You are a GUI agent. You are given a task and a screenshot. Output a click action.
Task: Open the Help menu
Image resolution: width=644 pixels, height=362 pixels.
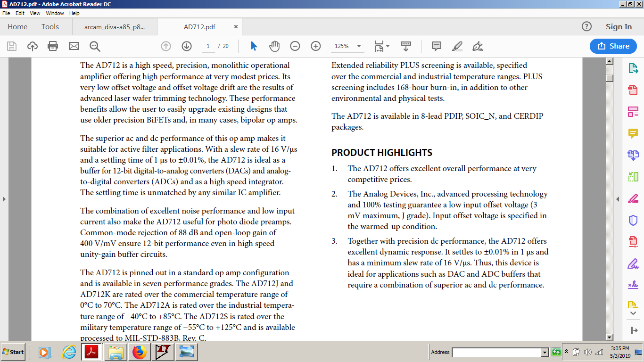(74, 13)
